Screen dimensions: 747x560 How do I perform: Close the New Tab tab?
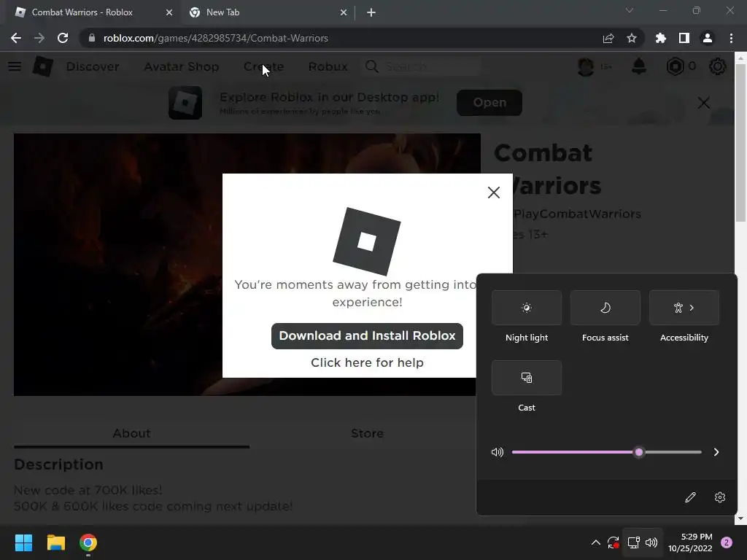[344, 12]
